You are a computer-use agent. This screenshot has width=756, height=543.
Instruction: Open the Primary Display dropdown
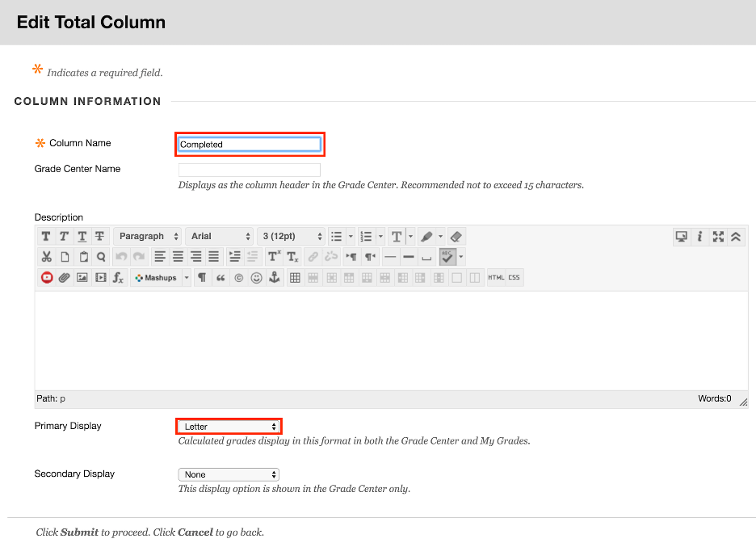pyautogui.click(x=228, y=426)
